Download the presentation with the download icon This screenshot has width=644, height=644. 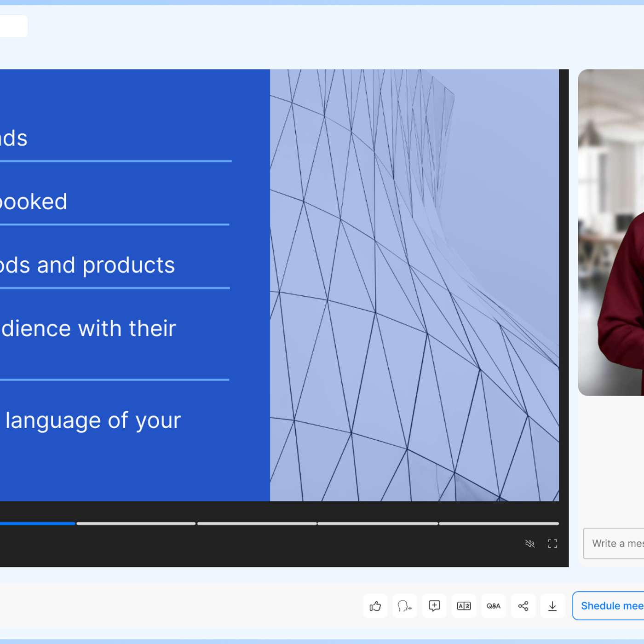[552, 606]
